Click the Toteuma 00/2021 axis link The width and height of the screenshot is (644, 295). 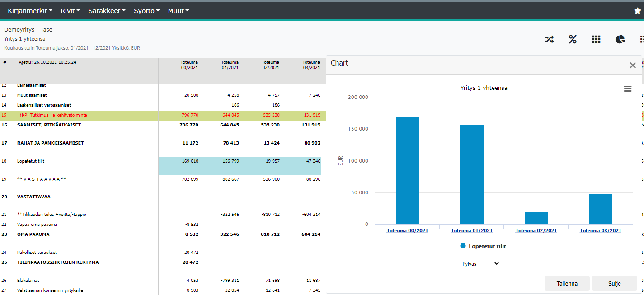[x=407, y=231]
